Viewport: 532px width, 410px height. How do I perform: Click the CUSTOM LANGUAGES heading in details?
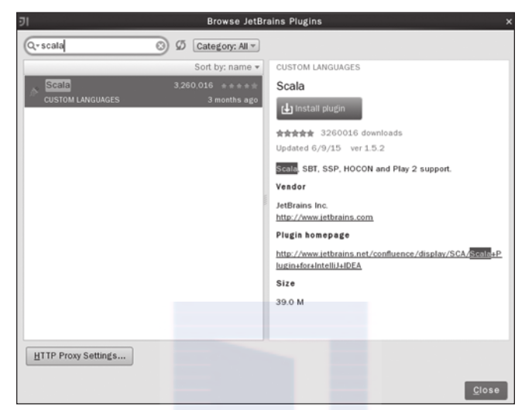pos(318,67)
